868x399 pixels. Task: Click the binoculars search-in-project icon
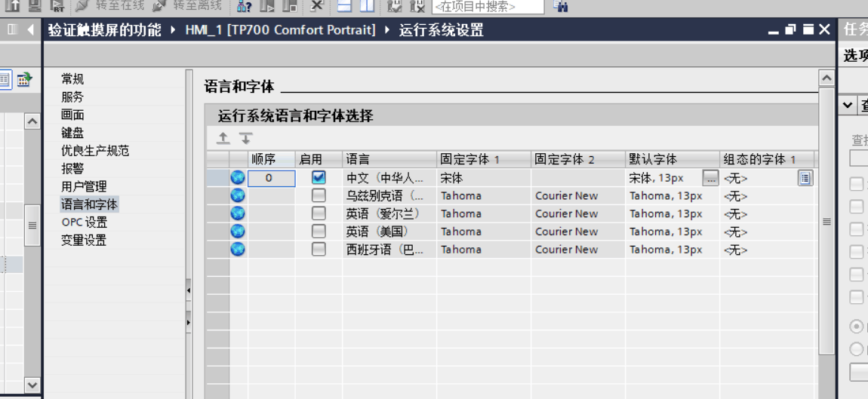561,6
